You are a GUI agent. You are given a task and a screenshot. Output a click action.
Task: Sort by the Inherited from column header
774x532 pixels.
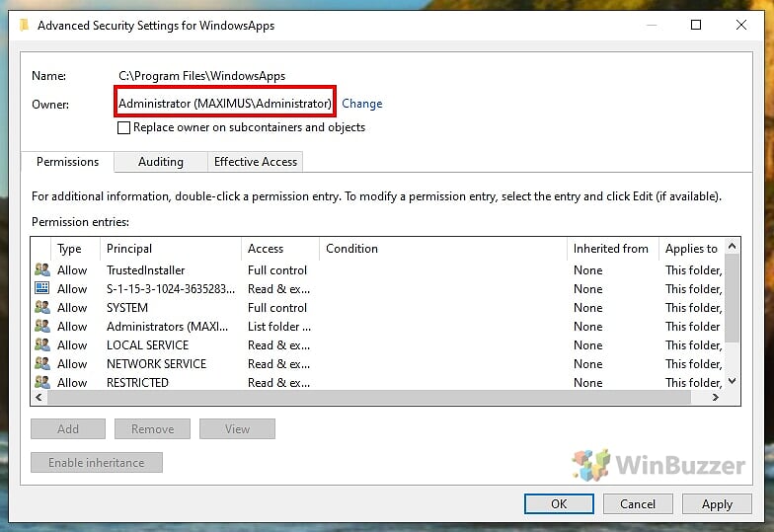[613, 249]
